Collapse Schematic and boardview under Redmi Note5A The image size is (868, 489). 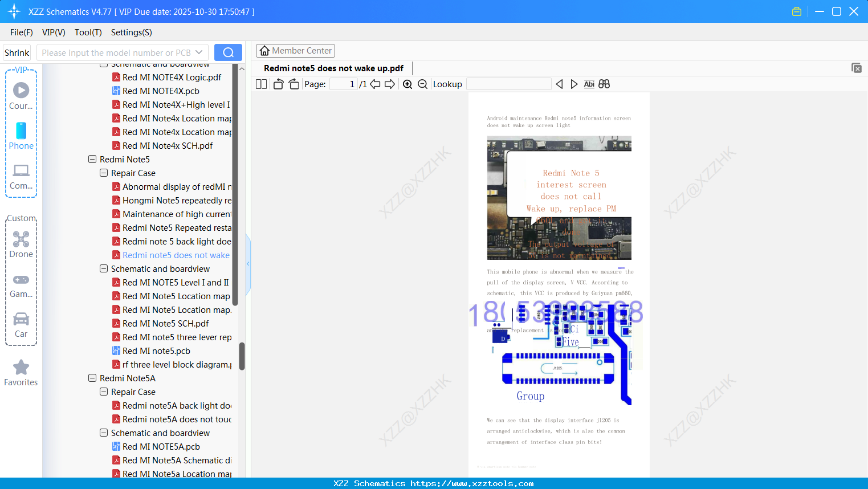coord(104,433)
